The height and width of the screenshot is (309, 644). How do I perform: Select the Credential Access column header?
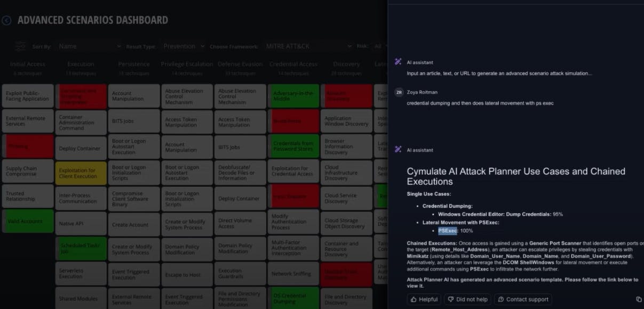pyautogui.click(x=293, y=64)
